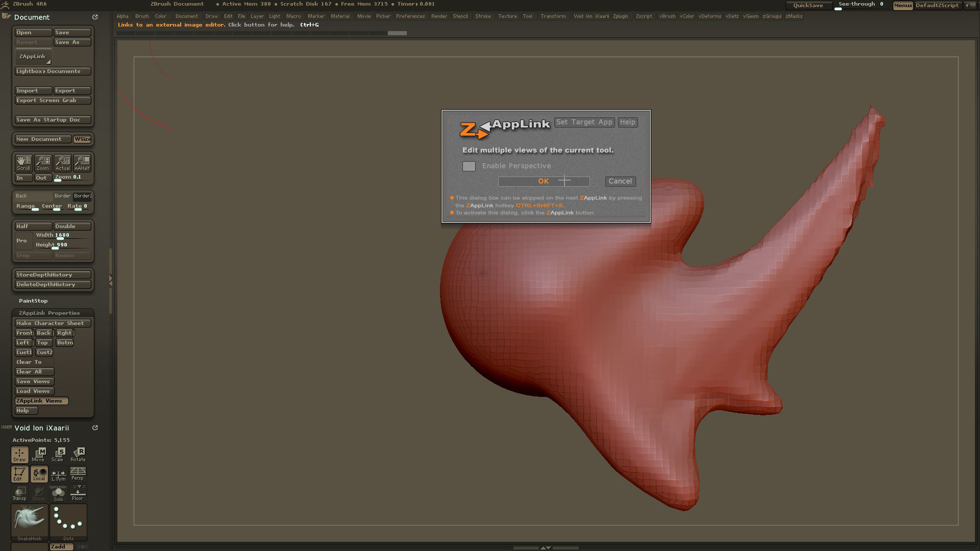This screenshot has width=980, height=551.
Task: Click OK in the ZAppLink dialog
Action: 544,182
